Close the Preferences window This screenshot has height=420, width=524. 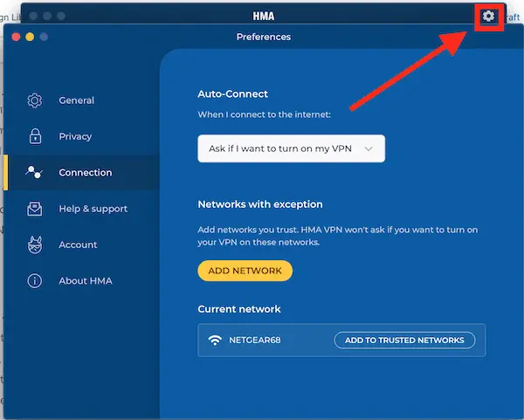pyautogui.click(x=16, y=37)
